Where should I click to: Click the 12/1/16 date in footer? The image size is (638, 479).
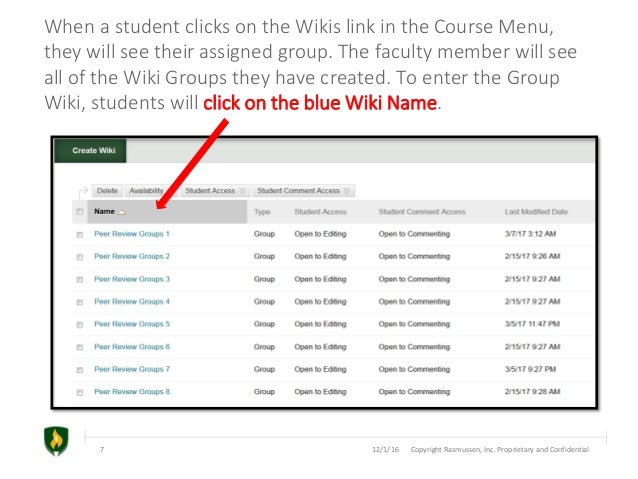point(385,450)
